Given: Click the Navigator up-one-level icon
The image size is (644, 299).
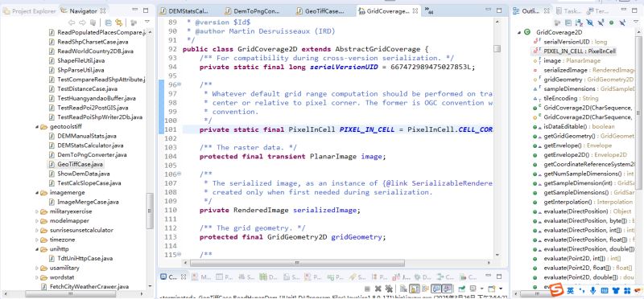Looking at the screenshot, I should tap(93, 23).
